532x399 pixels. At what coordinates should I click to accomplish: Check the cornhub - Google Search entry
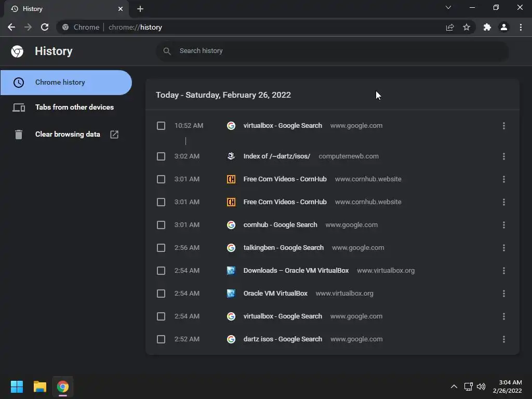click(x=161, y=225)
